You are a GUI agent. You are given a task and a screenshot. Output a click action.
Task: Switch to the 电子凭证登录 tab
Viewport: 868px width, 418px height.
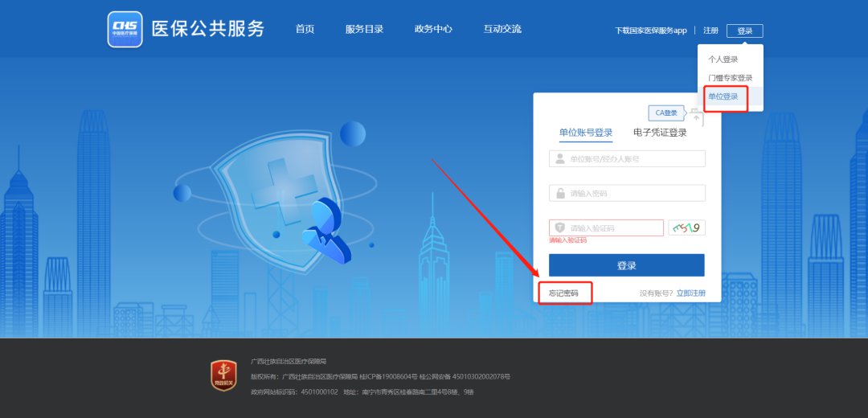click(x=660, y=133)
